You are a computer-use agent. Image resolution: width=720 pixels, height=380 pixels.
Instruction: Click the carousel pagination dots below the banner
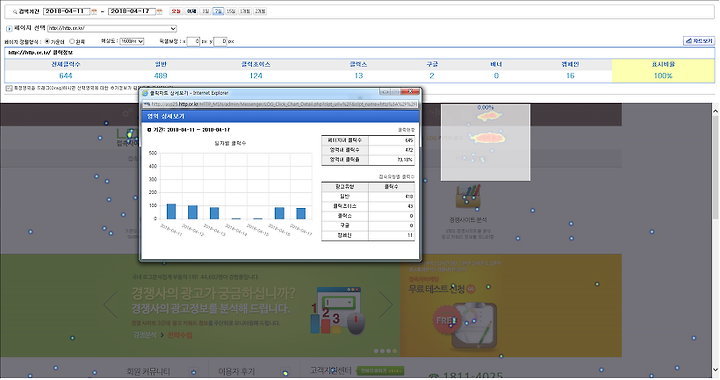coord(385,351)
